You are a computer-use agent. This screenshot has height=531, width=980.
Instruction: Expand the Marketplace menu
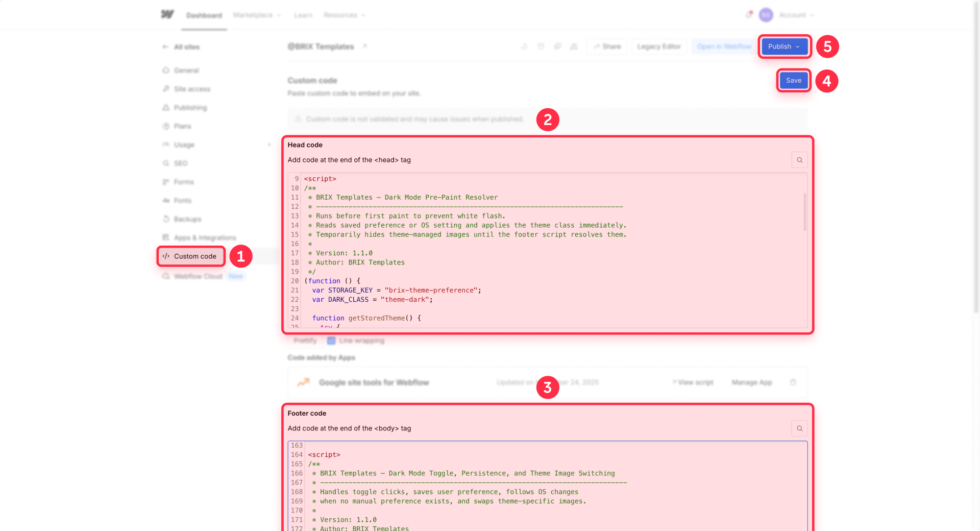[x=257, y=15]
